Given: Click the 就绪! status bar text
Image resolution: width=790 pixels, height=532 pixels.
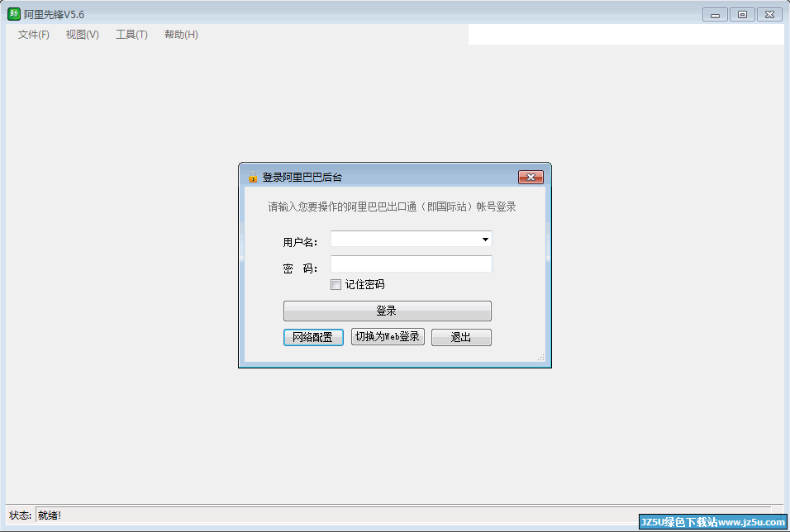Looking at the screenshot, I should (50, 515).
